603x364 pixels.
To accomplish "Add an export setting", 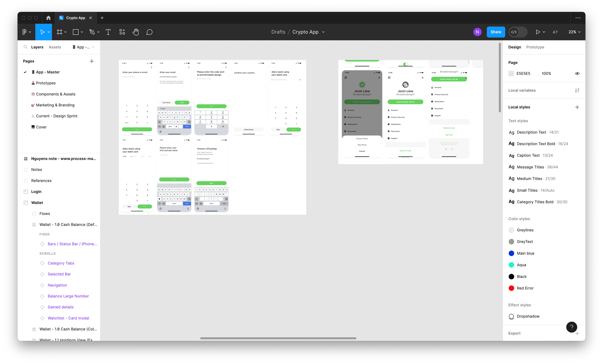I will (577, 333).
